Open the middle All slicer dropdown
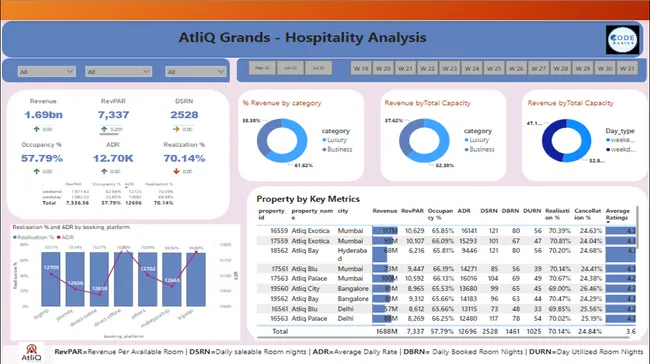 tap(118, 72)
